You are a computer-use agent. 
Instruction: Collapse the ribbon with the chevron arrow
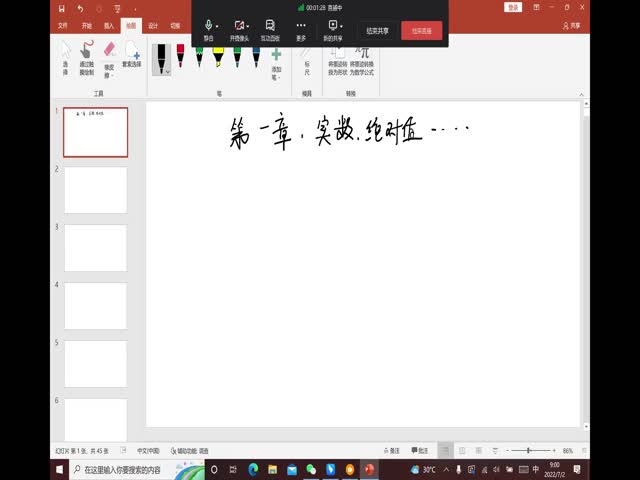click(581, 94)
